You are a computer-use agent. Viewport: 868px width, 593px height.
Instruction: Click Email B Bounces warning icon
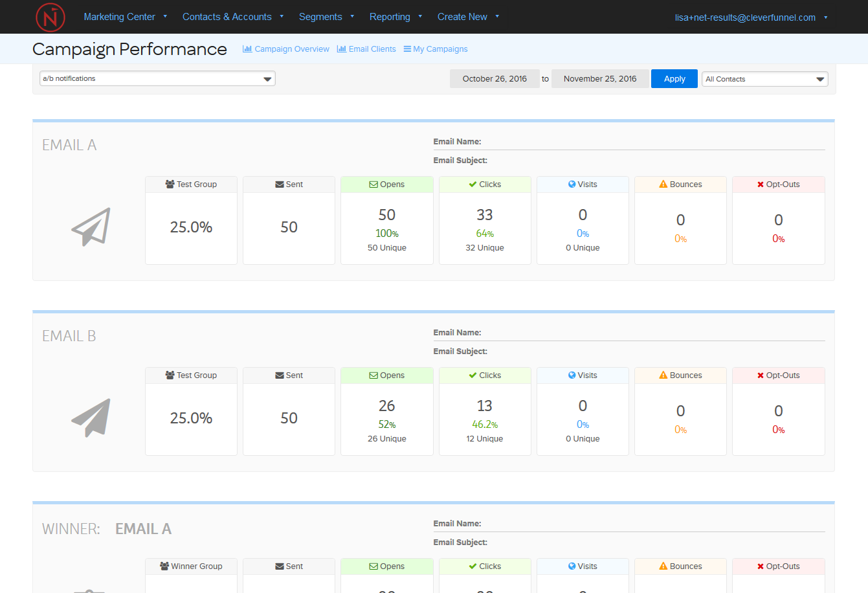pyautogui.click(x=663, y=375)
